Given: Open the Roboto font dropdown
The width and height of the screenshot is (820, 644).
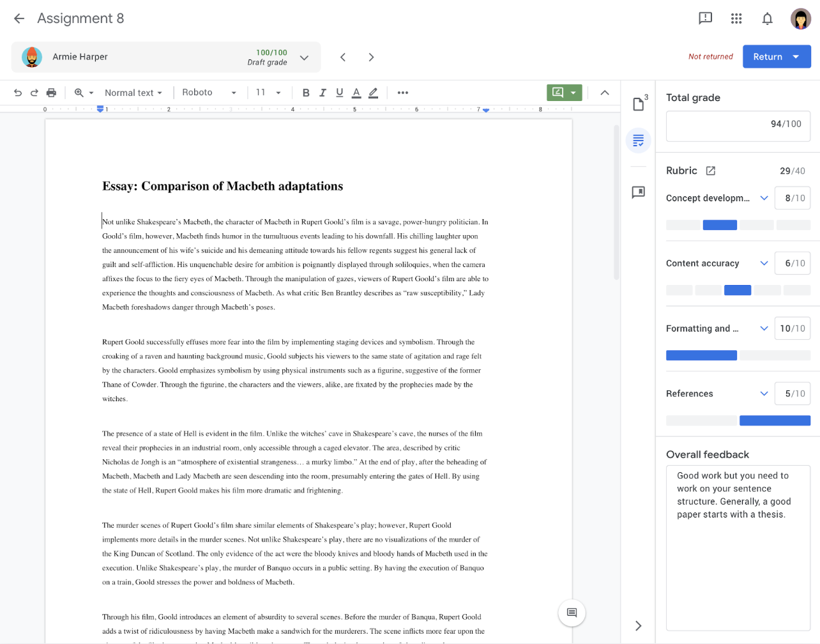Looking at the screenshot, I should click(x=209, y=93).
